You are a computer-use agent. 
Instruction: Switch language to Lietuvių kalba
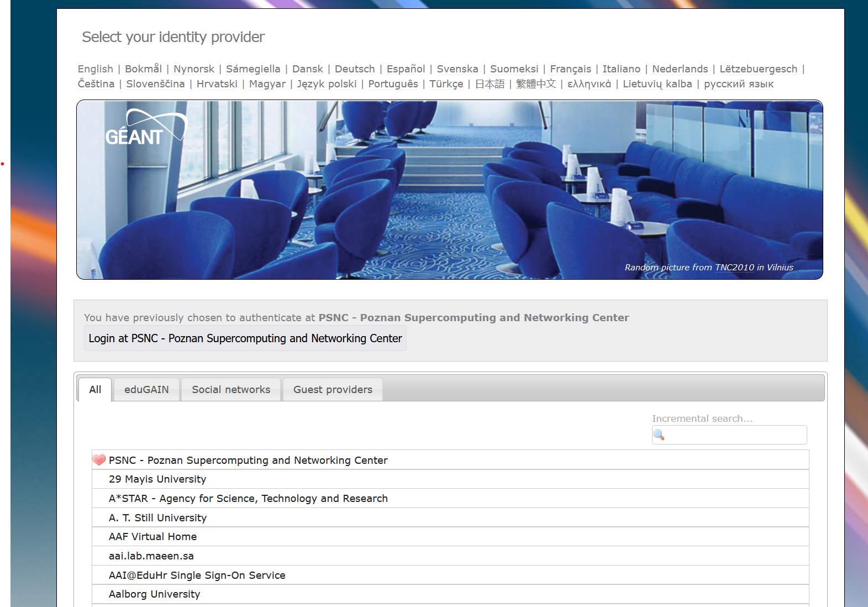[x=657, y=84]
